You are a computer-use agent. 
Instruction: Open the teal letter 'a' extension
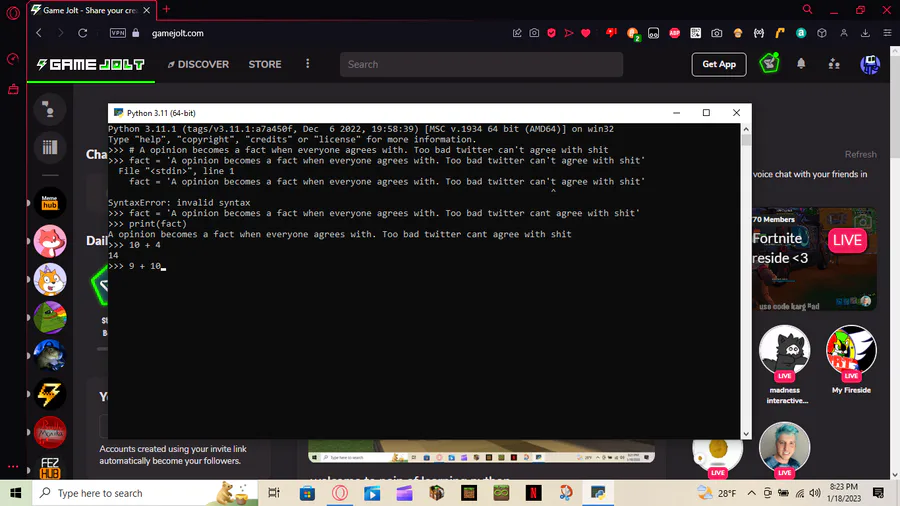tap(801, 33)
